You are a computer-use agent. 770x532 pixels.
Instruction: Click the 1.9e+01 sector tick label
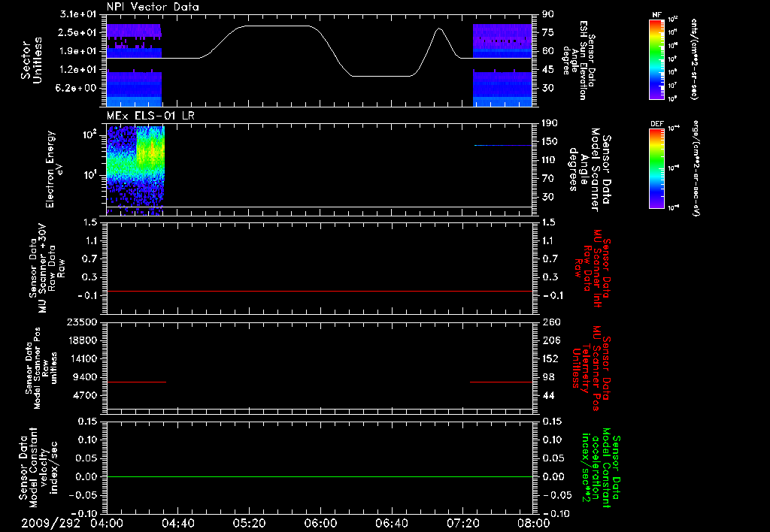click(78, 51)
